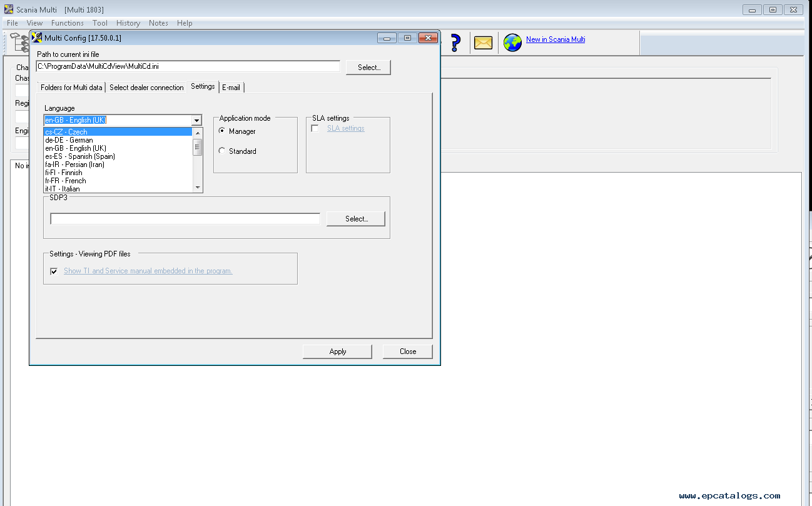
Task: Open the Functions menu
Action: pos(68,23)
